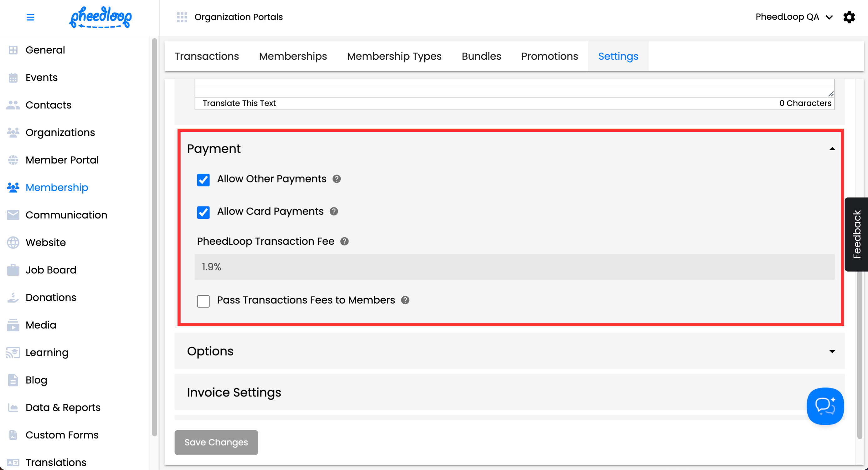Click help icon beside PheedLoop Transaction Fee
The width and height of the screenshot is (868, 470).
[344, 241]
